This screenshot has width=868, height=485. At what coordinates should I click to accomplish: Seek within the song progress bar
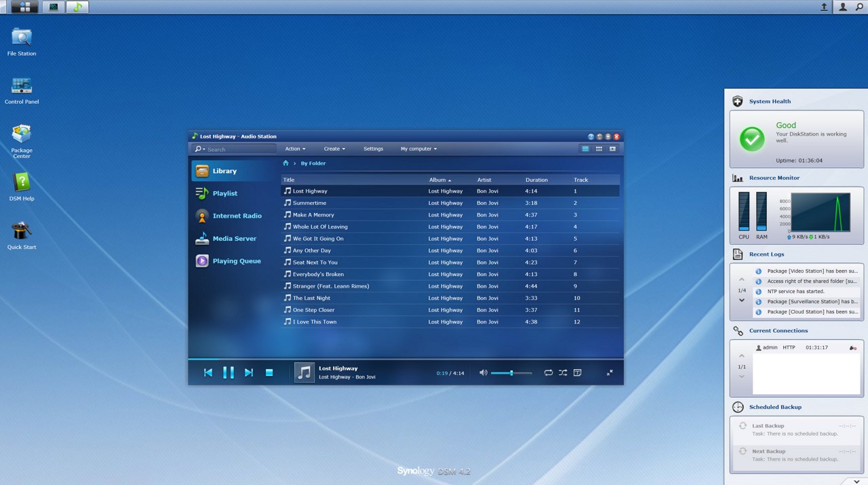point(406,359)
